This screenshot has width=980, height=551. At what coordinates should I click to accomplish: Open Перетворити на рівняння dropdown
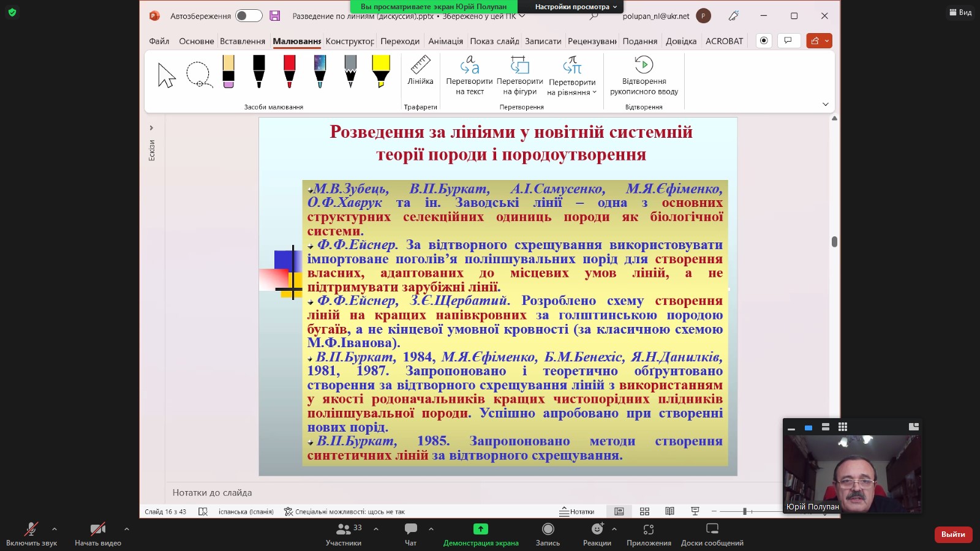pyautogui.click(x=572, y=75)
